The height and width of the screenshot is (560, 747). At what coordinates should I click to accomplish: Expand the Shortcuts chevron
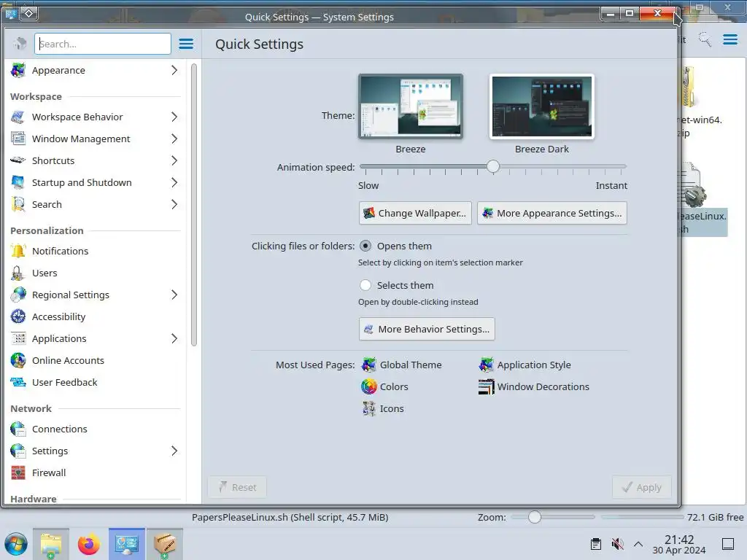tap(174, 160)
